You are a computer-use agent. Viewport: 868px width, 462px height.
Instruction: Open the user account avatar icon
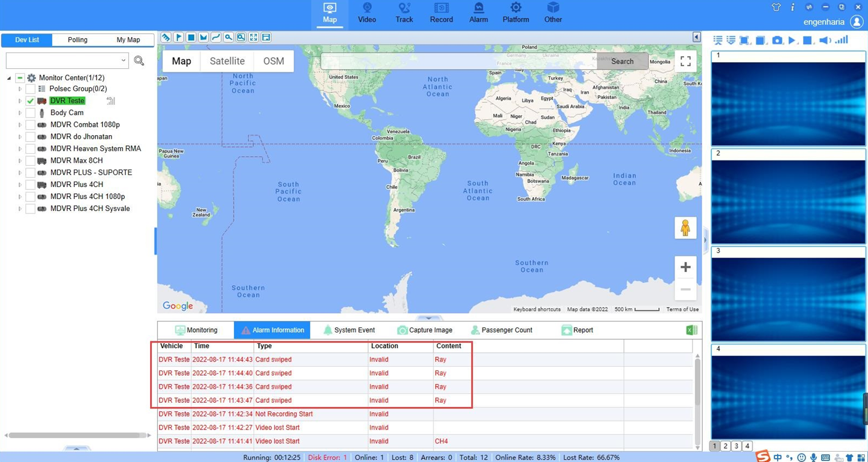857,22
